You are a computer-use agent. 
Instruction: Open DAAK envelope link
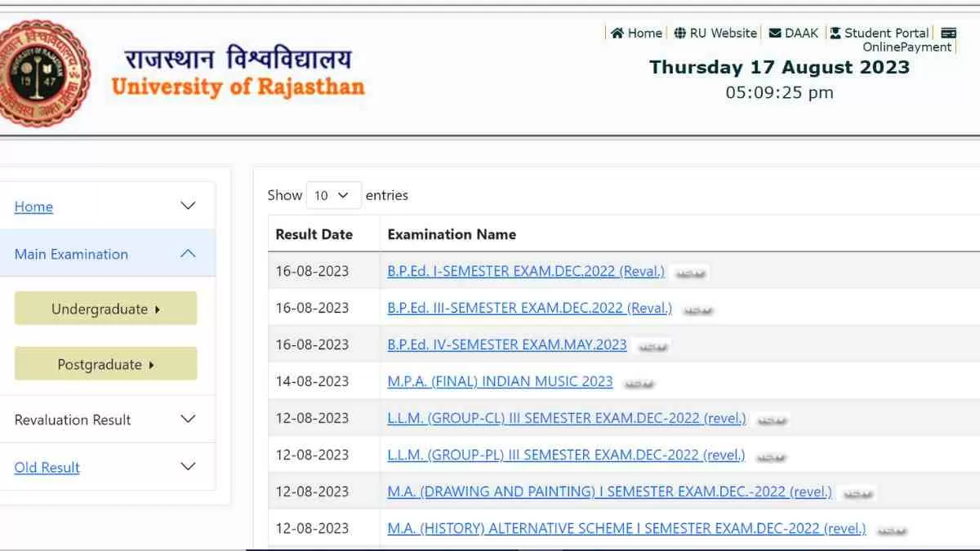tap(793, 33)
